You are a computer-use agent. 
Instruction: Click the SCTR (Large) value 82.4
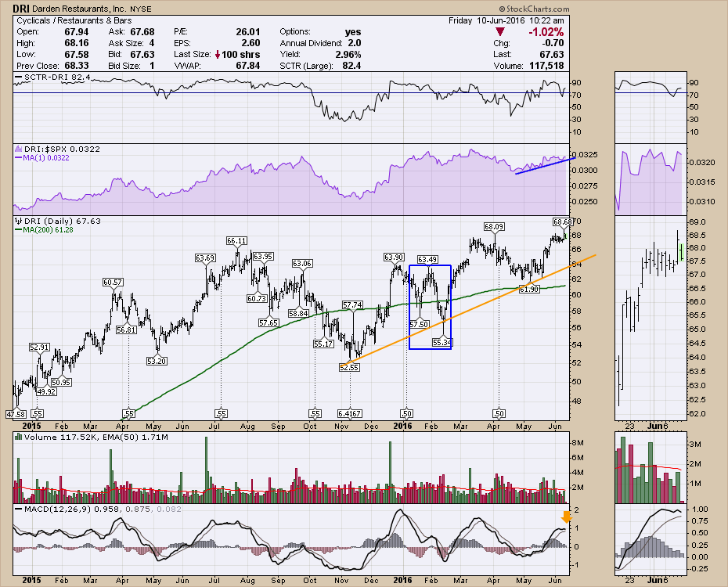coord(351,66)
